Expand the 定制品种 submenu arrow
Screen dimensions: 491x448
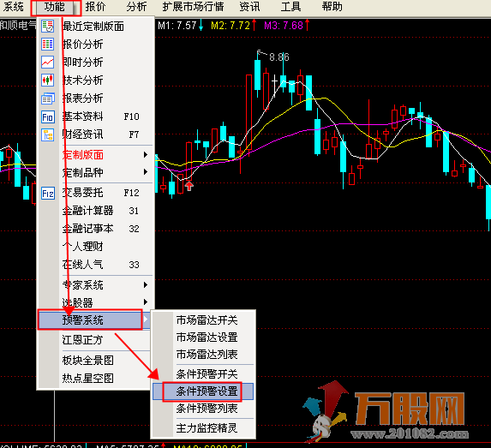click(x=146, y=172)
